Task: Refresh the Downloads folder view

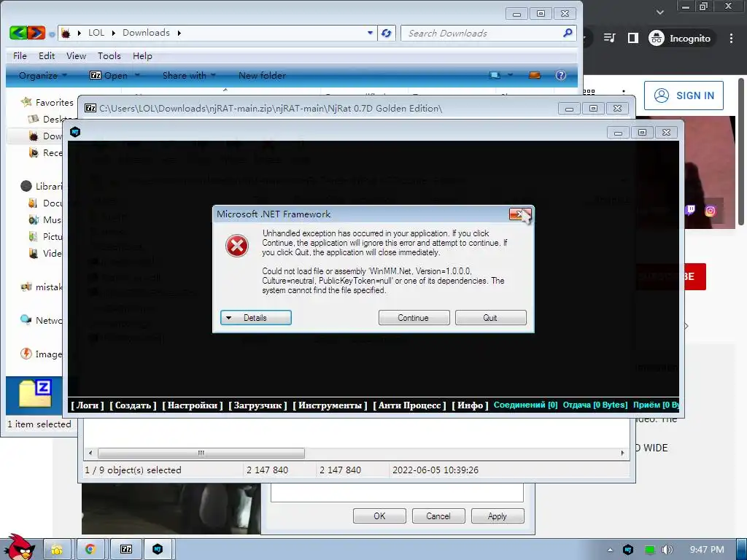Action: coord(387,33)
